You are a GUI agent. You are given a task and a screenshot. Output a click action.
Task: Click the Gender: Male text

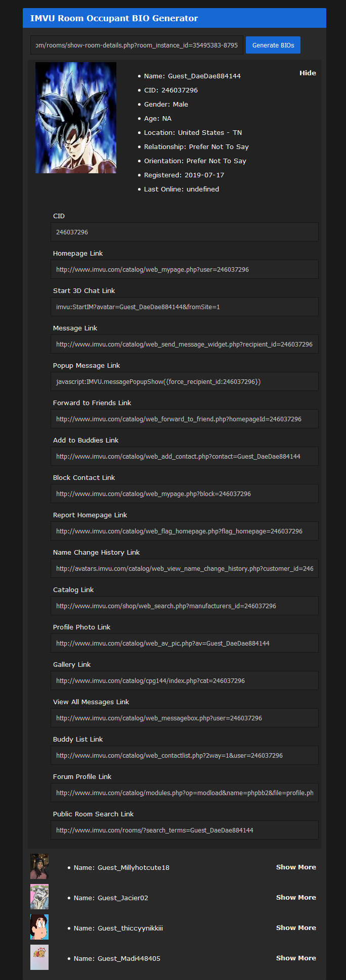click(x=166, y=104)
